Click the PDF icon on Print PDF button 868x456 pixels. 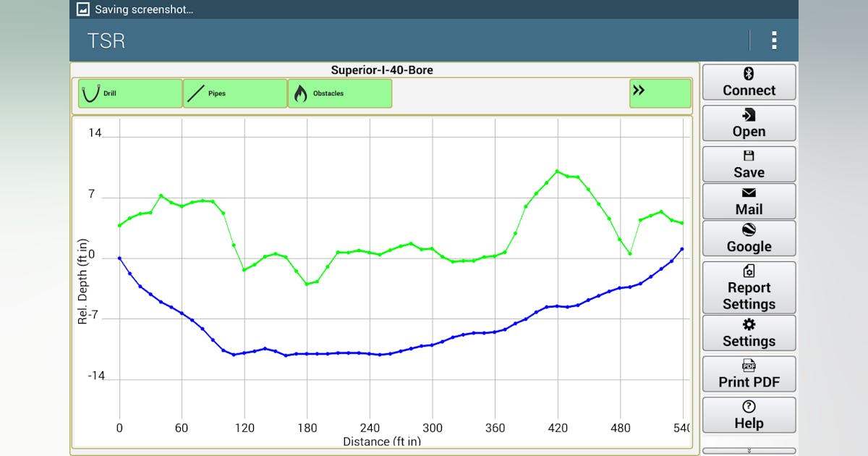[749, 366]
